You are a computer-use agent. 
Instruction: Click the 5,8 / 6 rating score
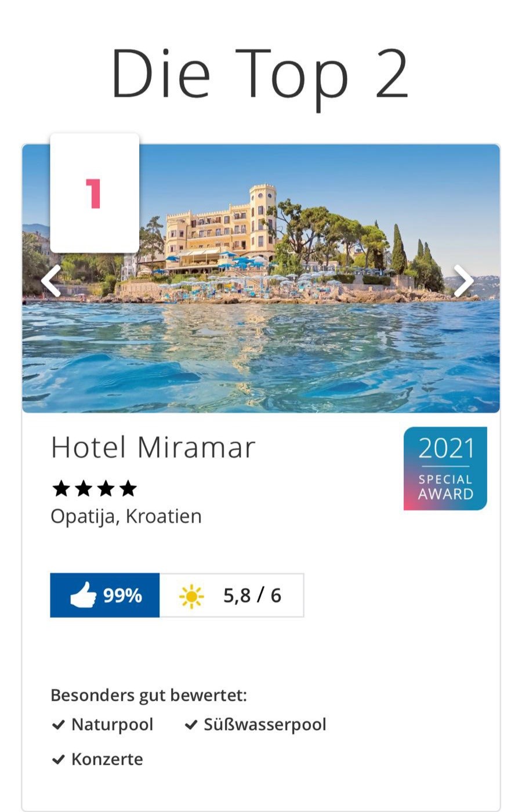(x=252, y=595)
